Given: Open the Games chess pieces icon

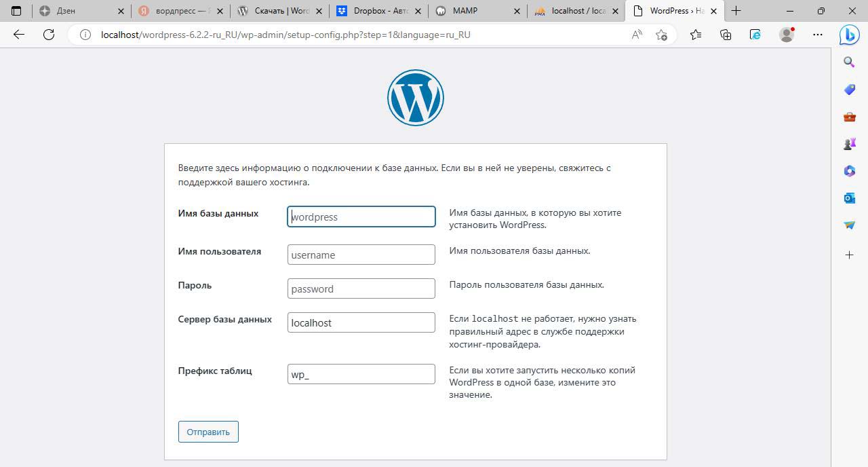Looking at the screenshot, I should coord(849,144).
